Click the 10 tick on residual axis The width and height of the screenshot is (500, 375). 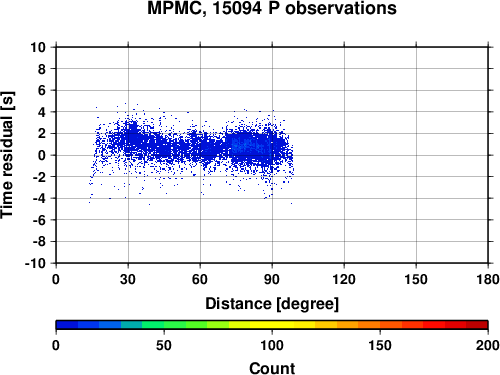pyautogui.click(x=38, y=47)
